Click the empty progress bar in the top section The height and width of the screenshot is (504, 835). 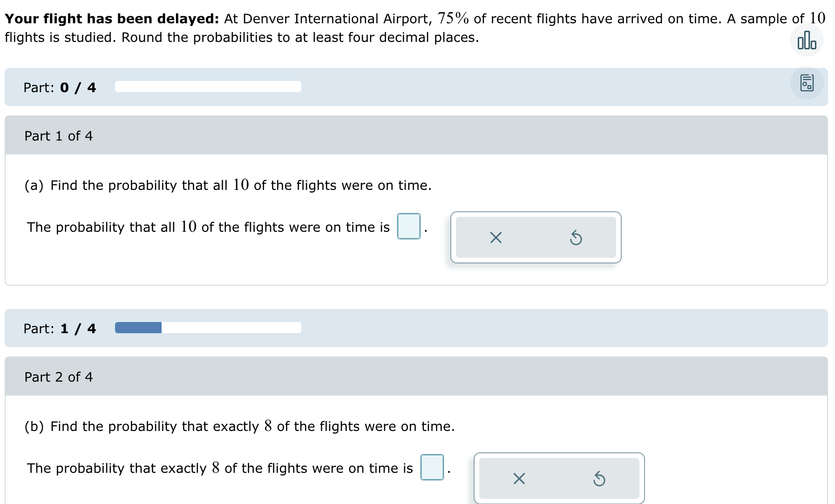[x=208, y=87]
